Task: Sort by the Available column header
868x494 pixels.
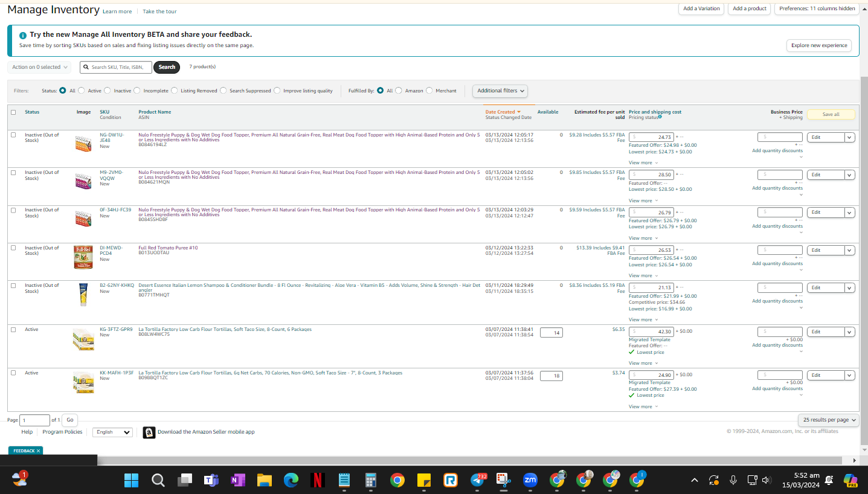Action: [x=548, y=112]
